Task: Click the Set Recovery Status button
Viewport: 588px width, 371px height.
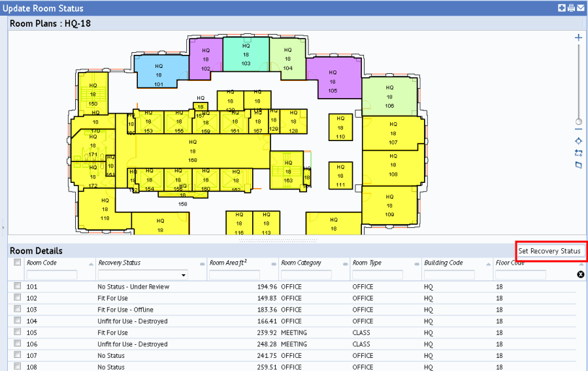Action: coord(549,251)
